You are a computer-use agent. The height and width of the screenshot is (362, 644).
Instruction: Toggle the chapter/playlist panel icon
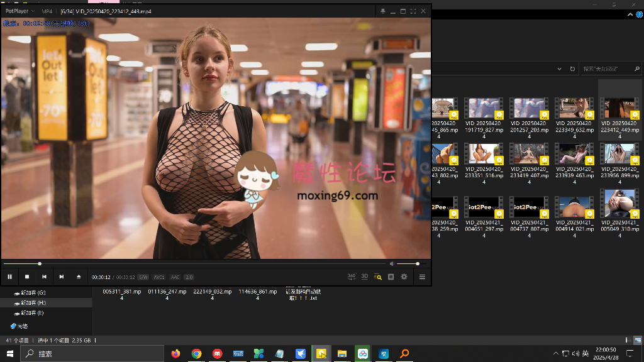tap(391, 277)
